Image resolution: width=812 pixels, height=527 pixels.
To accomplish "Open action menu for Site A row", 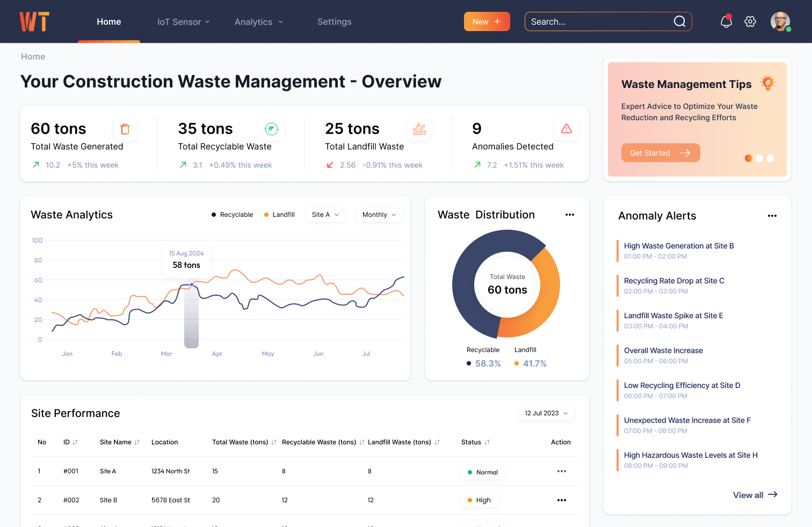I will tap(562, 471).
